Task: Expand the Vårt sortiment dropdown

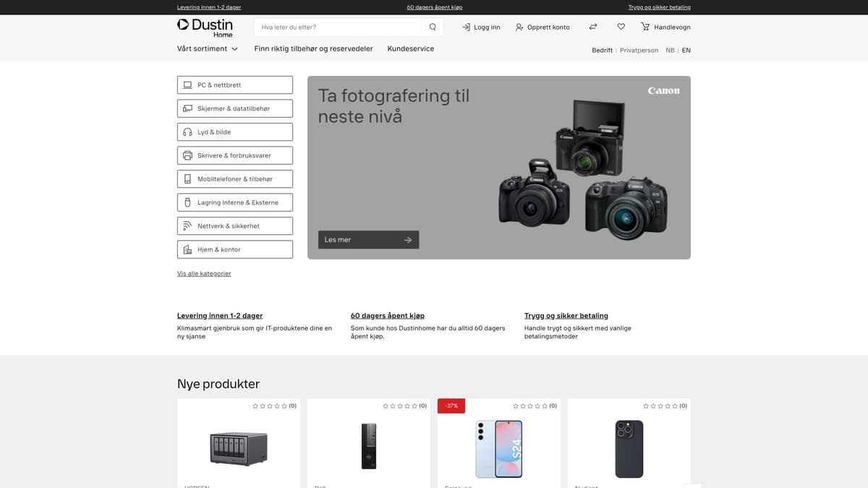Action: coord(208,49)
